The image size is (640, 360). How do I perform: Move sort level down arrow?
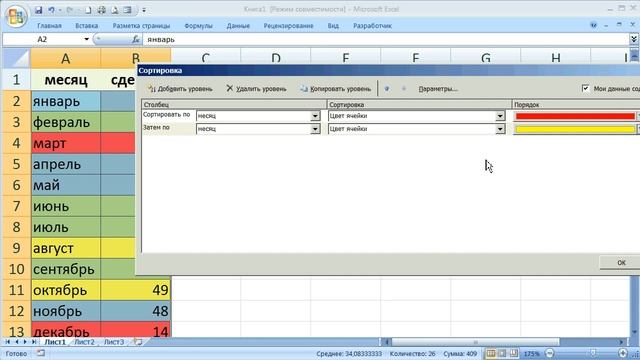point(404,89)
